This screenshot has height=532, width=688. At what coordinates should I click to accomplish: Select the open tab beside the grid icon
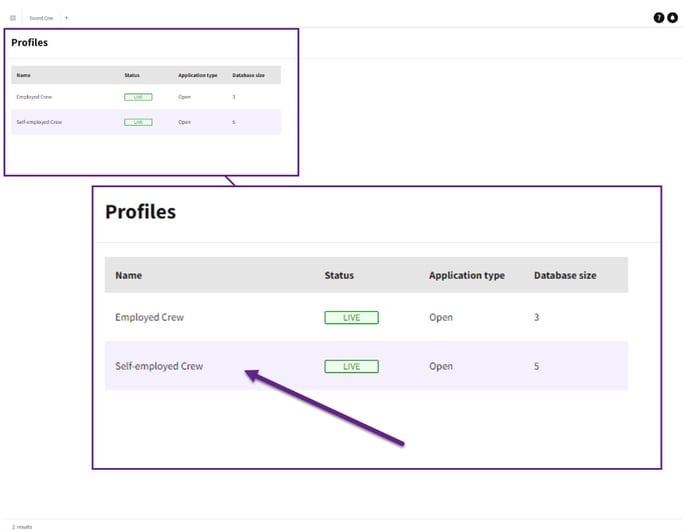(41, 18)
